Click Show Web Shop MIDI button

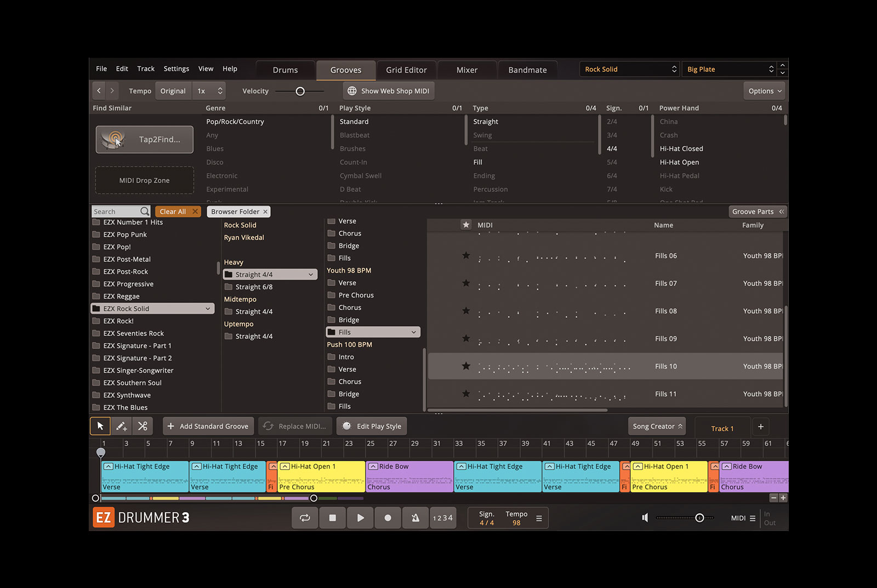coord(389,91)
